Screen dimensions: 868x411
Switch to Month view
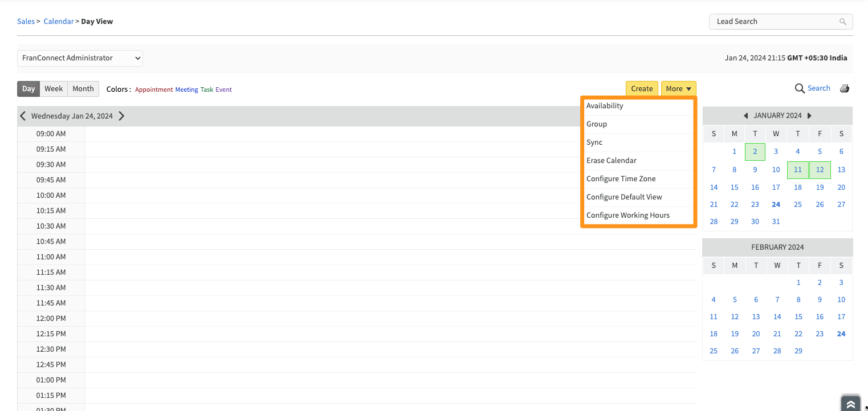pos(83,89)
